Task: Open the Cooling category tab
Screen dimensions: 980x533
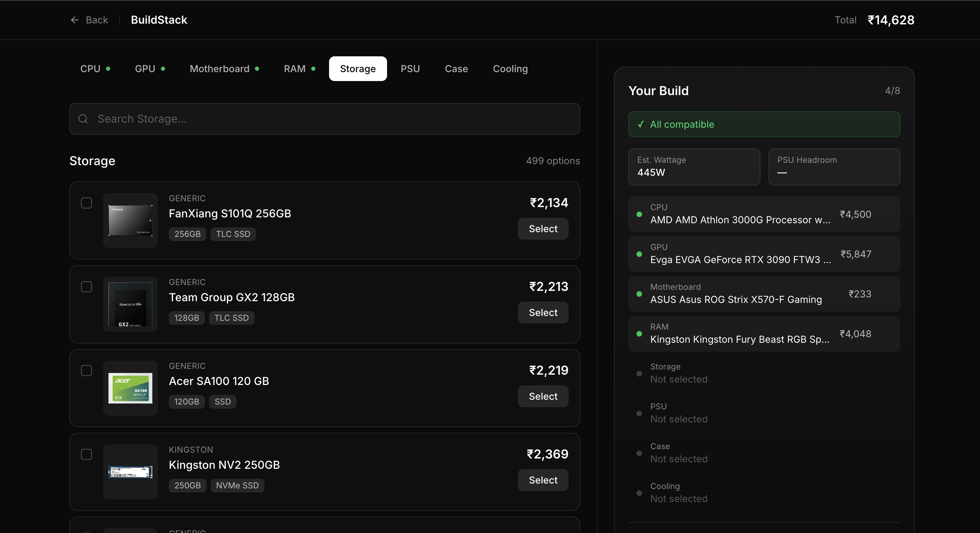Action: [x=510, y=69]
